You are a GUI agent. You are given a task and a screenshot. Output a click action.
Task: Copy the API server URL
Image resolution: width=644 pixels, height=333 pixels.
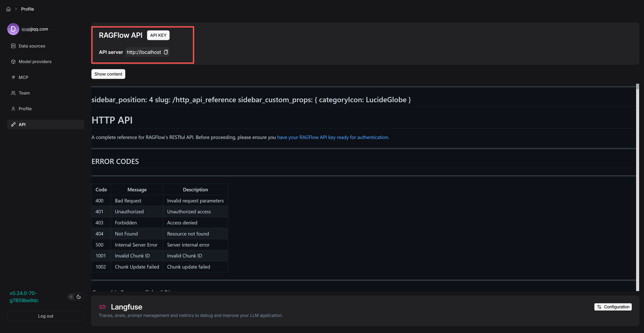click(166, 52)
